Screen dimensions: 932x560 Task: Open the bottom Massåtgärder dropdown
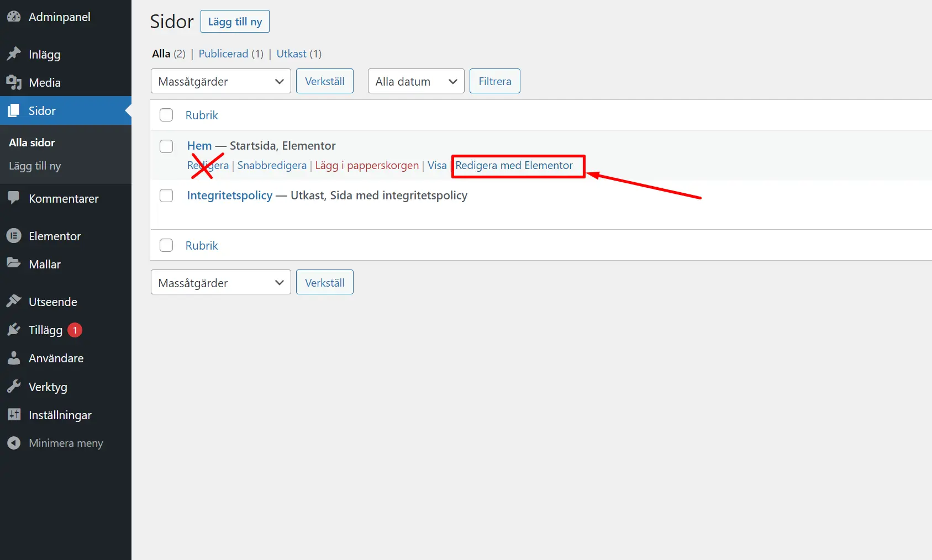(220, 282)
